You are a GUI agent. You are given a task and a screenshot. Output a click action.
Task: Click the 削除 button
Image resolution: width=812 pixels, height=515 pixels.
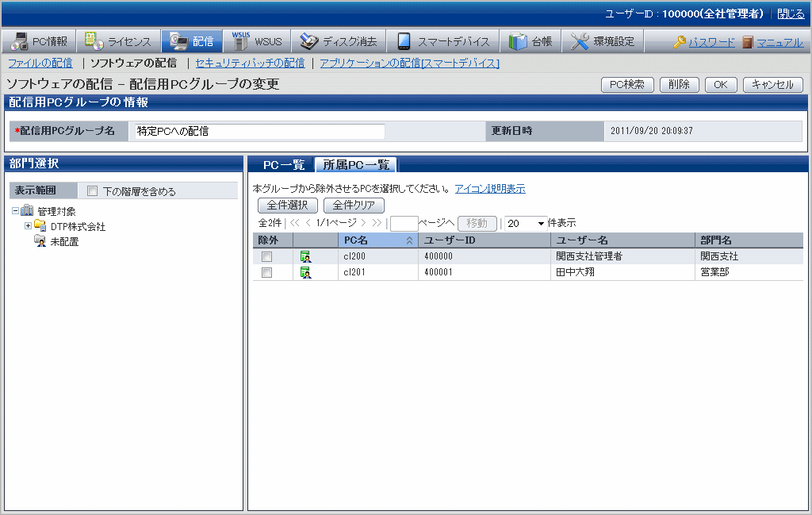coord(680,84)
